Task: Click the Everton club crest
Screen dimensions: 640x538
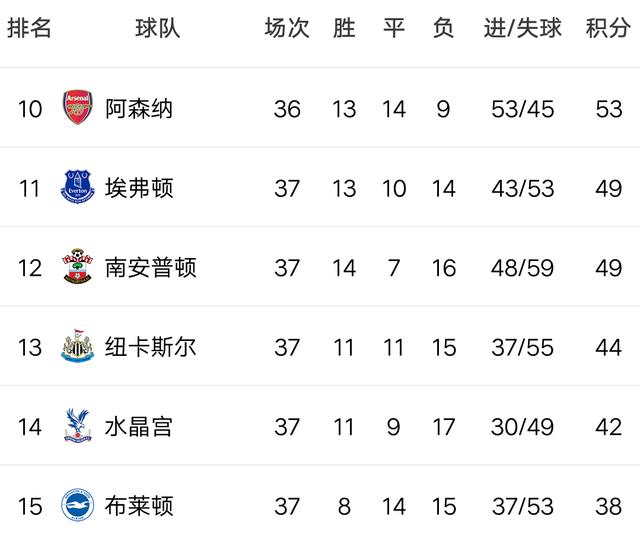Action: pyautogui.click(x=78, y=187)
